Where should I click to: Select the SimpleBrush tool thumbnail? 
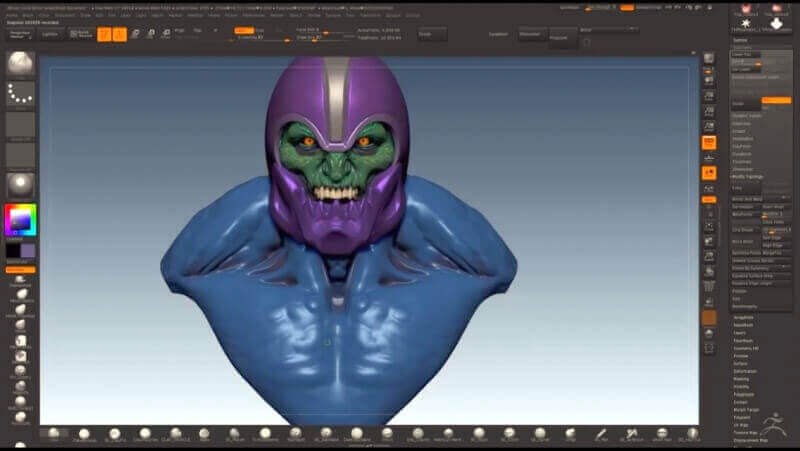(x=776, y=23)
